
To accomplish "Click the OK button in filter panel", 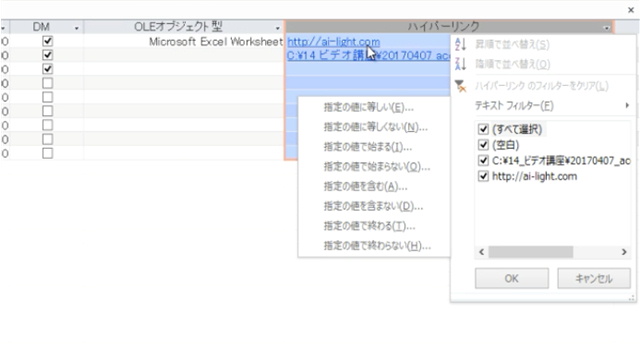I will pos(512,278).
